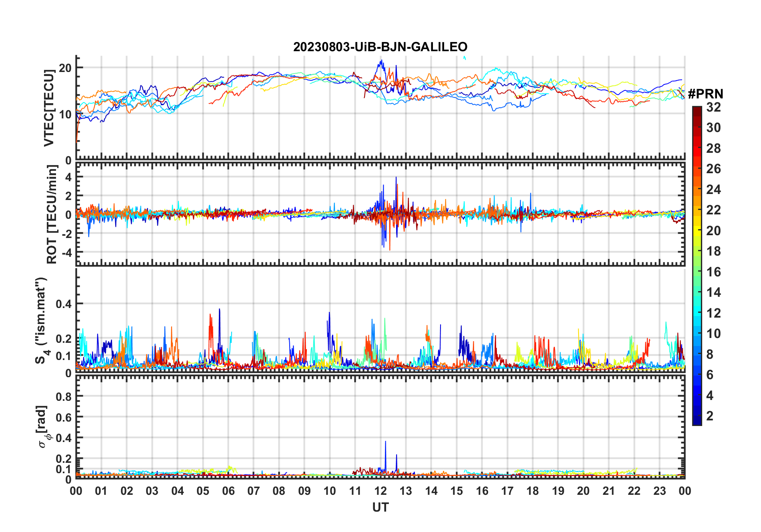Click the dark red top of the colorbar

click(697, 110)
